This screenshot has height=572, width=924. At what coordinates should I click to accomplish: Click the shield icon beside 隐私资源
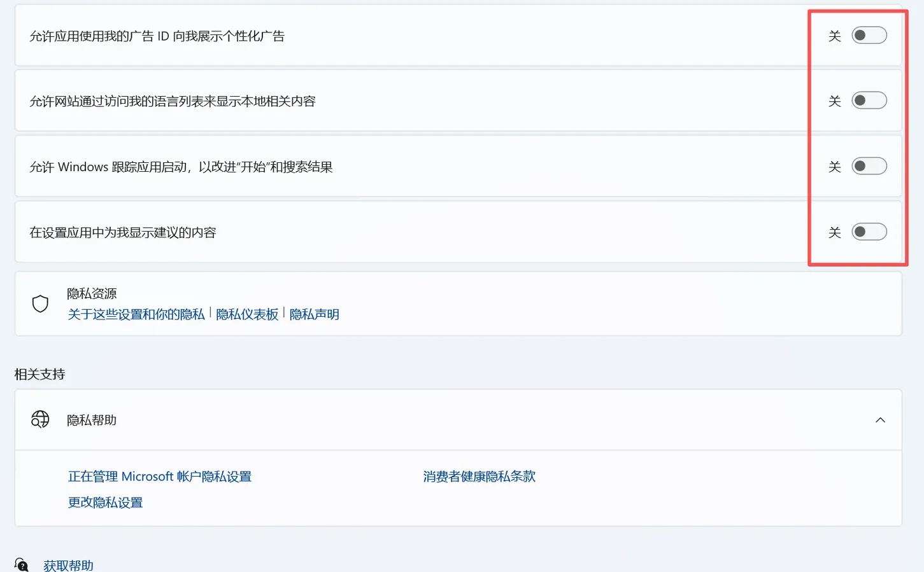click(40, 303)
